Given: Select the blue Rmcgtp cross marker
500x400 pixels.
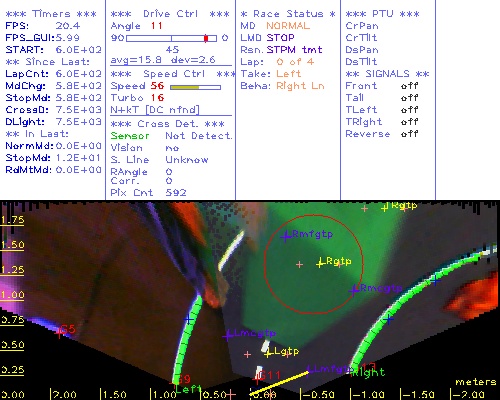Looking at the screenshot, I should pos(353,290).
